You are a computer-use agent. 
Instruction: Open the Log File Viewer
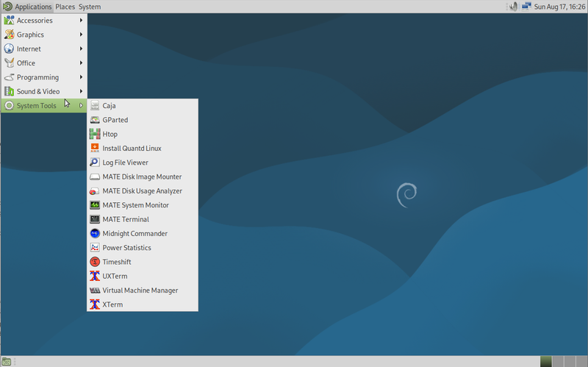(x=143, y=163)
